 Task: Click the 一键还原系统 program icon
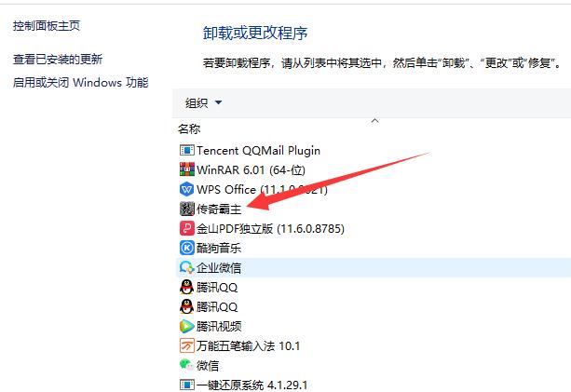pos(187,385)
